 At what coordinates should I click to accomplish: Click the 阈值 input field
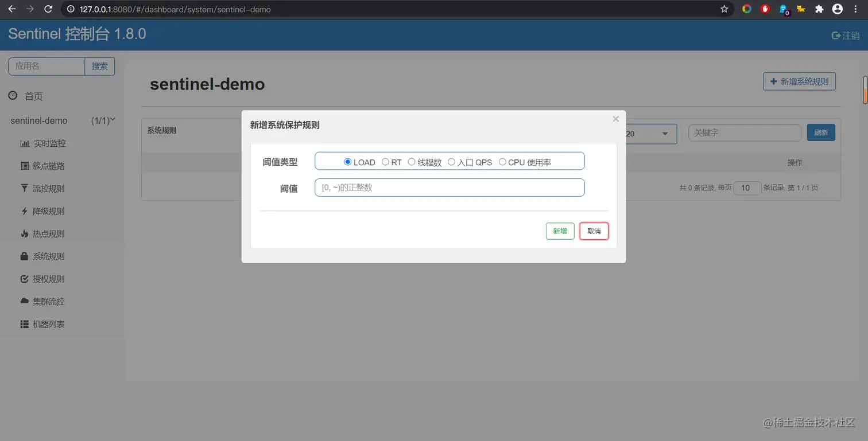click(x=449, y=188)
